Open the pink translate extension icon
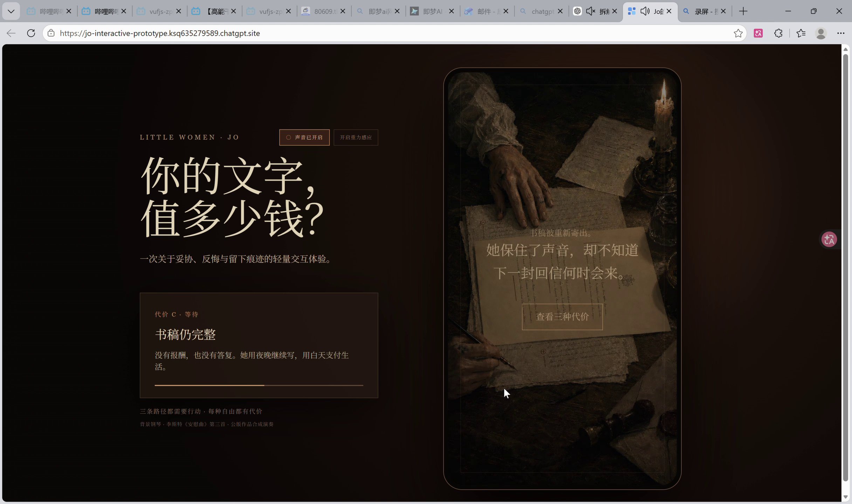Viewport: 852px width, 504px height. point(758,33)
